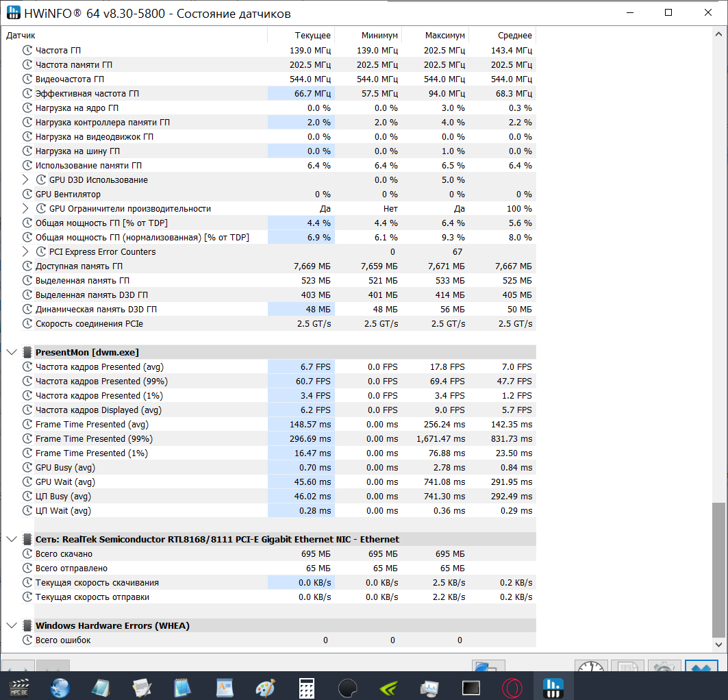Select Частота кадров Presented (avg) label

(99, 366)
